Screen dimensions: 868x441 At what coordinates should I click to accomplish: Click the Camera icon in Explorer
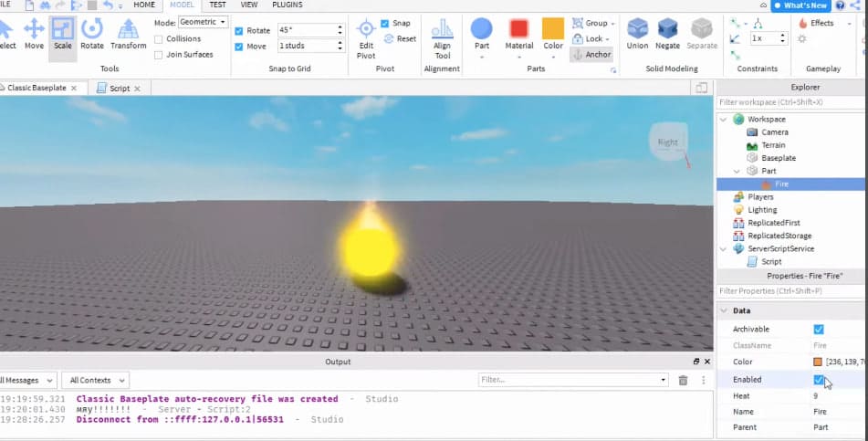tap(752, 131)
